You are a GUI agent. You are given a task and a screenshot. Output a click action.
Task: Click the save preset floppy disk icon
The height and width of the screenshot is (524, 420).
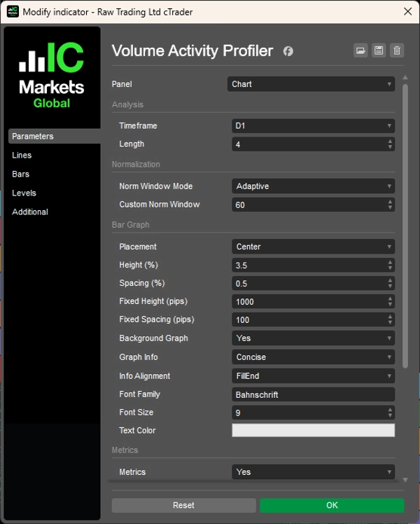pos(379,51)
